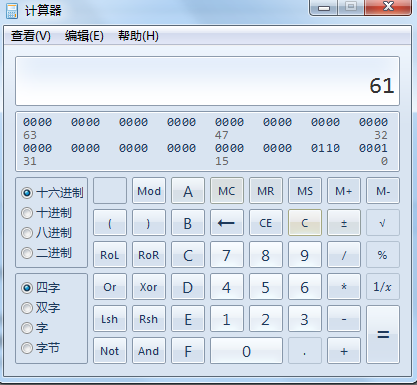
Task: Click the digit 2 button
Action: 266,319
